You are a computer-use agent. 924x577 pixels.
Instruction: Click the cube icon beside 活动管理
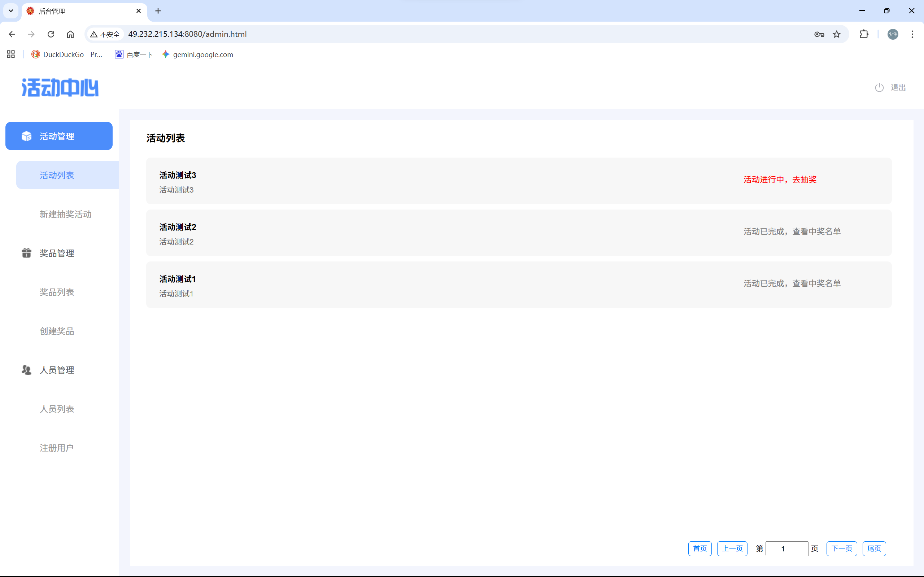click(x=26, y=136)
